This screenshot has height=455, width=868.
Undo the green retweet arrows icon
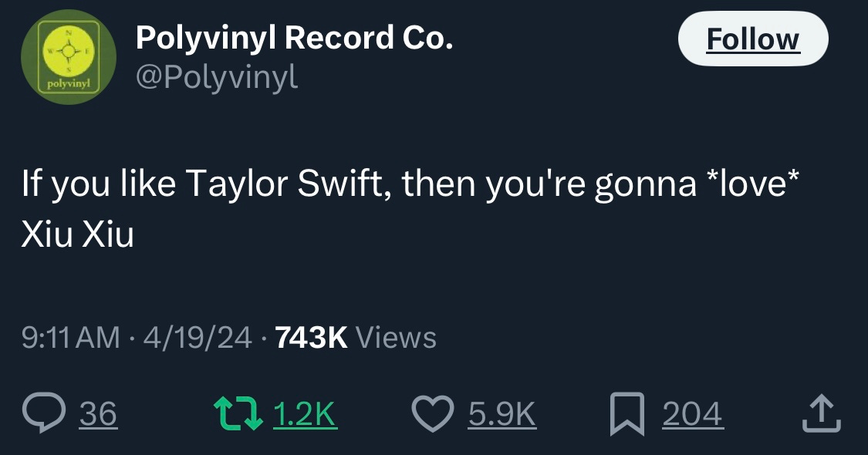coord(238,413)
